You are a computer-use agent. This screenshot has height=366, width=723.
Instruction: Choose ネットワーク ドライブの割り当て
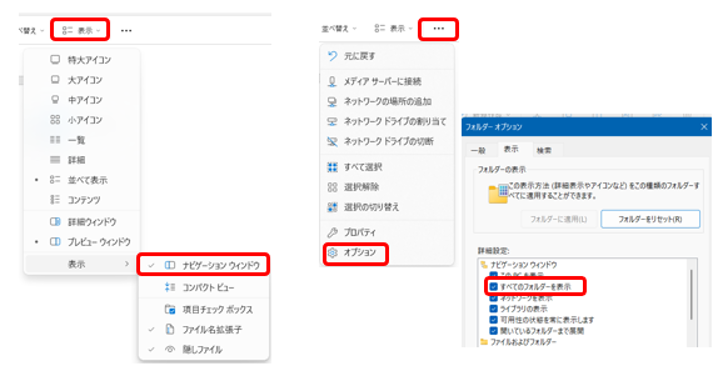tap(386, 121)
